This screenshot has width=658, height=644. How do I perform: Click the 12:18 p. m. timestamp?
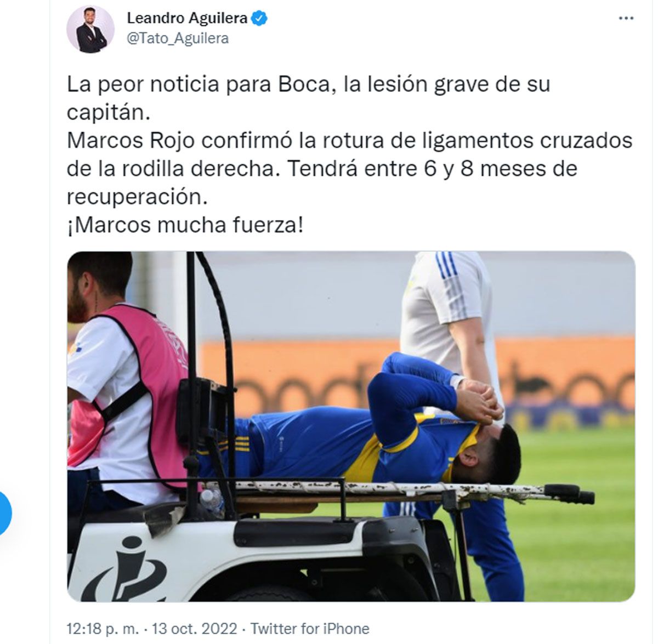pyautogui.click(x=103, y=628)
